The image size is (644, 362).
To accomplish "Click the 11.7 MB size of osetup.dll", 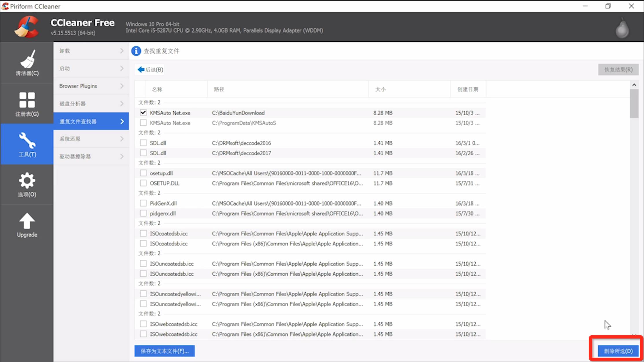I will (x=383, y=173).
